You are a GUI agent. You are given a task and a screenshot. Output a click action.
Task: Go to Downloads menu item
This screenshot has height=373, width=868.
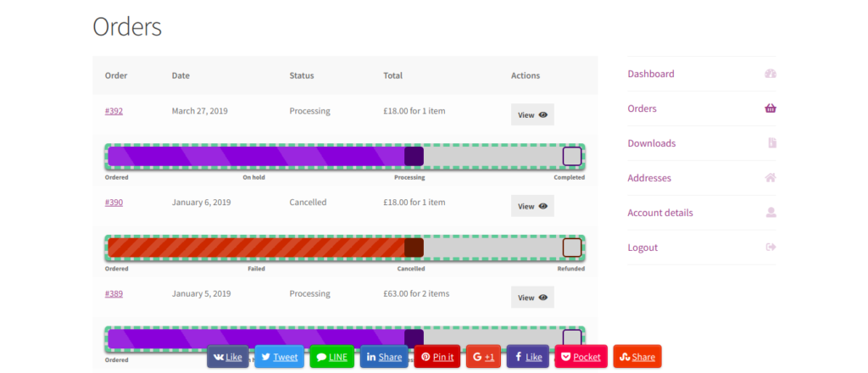(x=651, y=143)
